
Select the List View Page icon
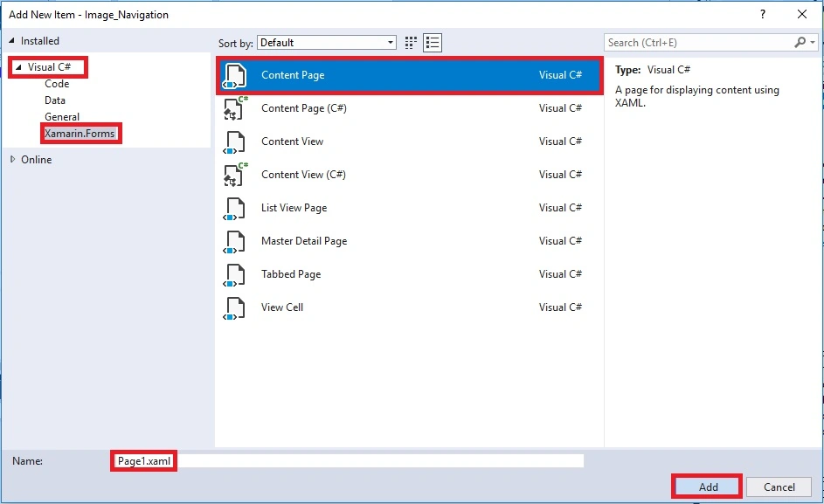[x=234, y=209]
